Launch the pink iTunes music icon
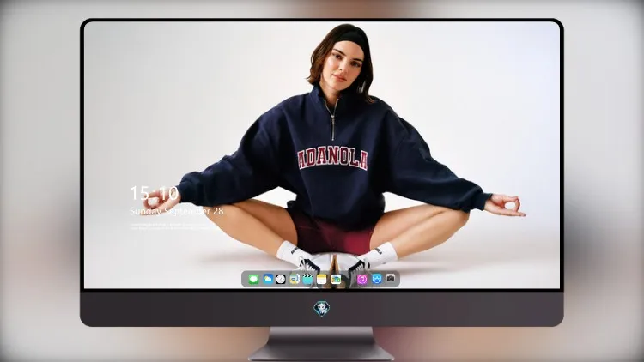The image size is (644, 362). pyautogui.click(x=362, y=280)
